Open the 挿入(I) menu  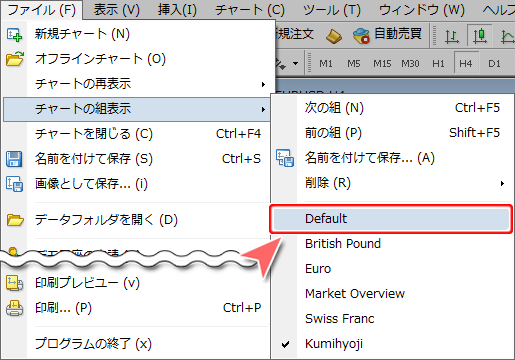click(177, 10)
